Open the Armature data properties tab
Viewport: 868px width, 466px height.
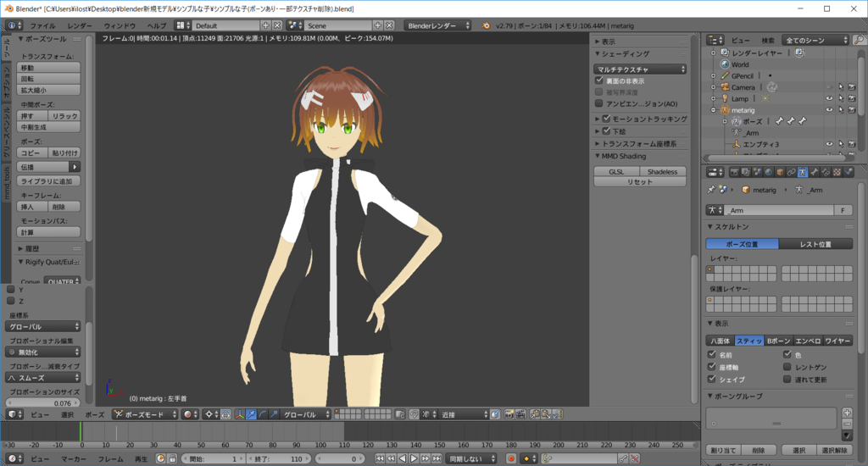803,172
